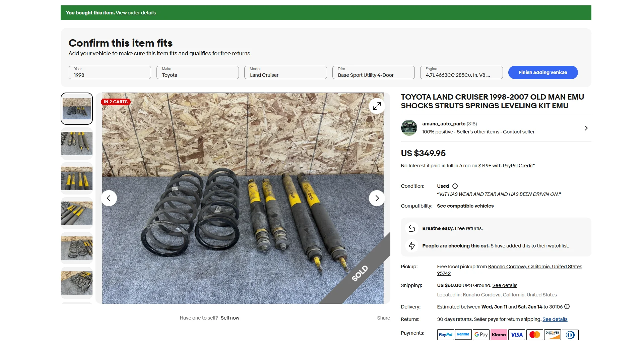Select the fifth thumbnail with springs
The image size is (644, 341).
77,248
